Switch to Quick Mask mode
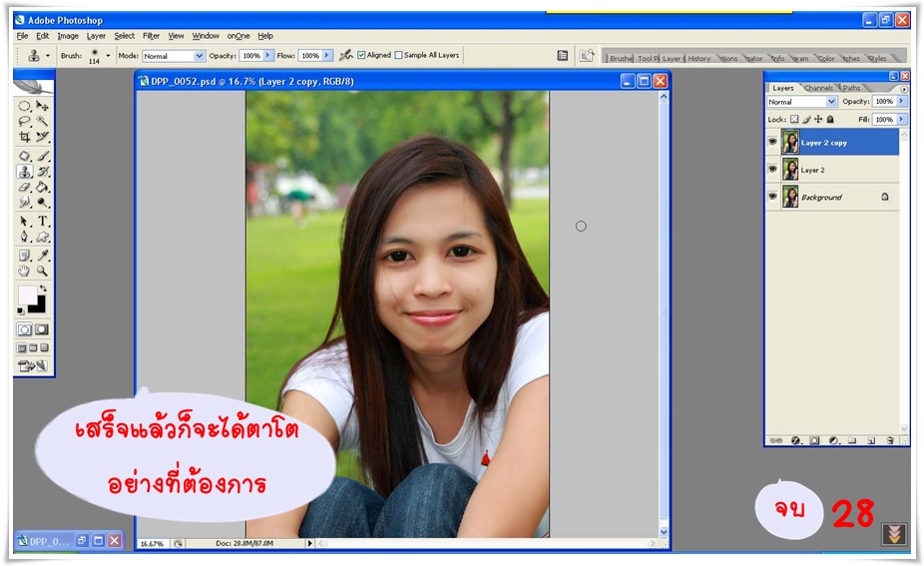This screenshot has width=924, height=566. 42,329
